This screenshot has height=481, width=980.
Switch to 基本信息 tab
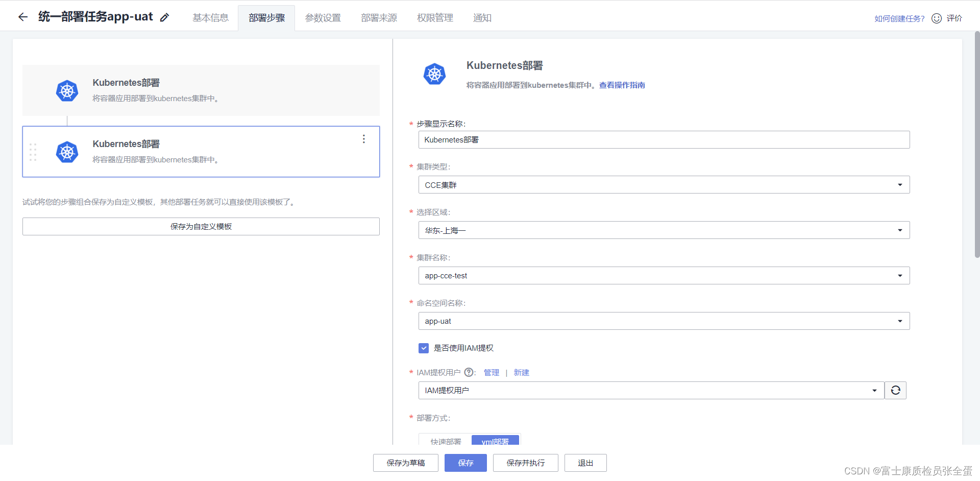pyautogui.click(x=210, y=18)
